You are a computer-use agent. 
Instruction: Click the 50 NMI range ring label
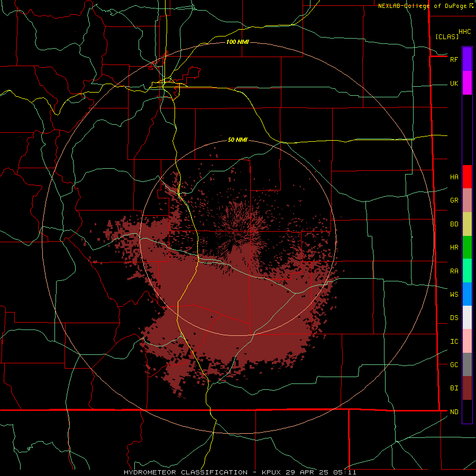[x=237, y=140]
